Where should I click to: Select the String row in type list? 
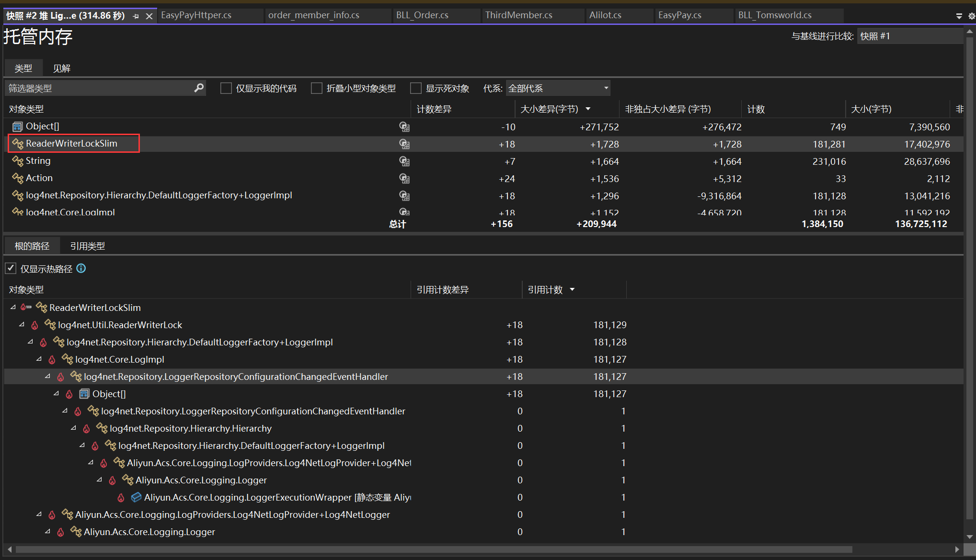click(484, 161)
